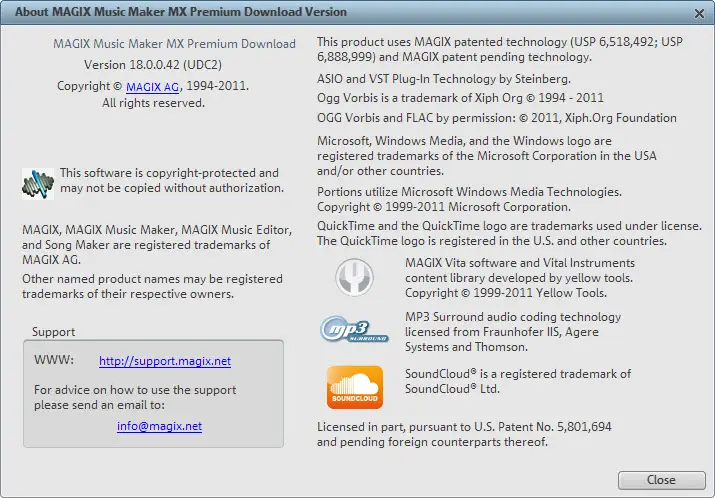Click the orange SoundCloud logo
The width and height of the screenshot is (715, 498).
pos(355,387)
